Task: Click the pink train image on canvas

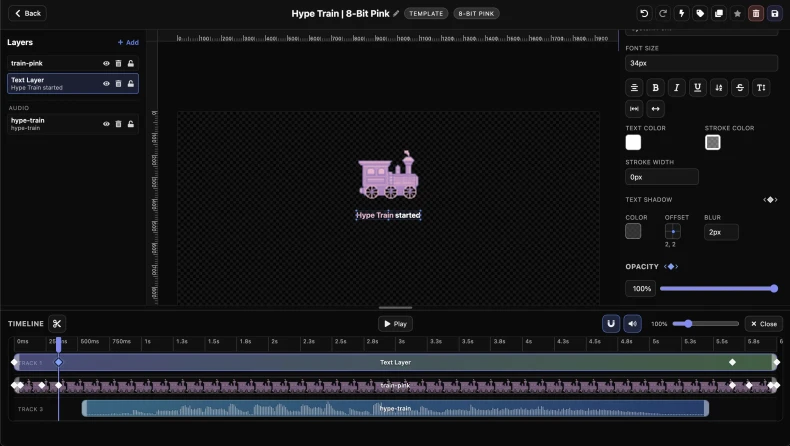Action: 388,174
